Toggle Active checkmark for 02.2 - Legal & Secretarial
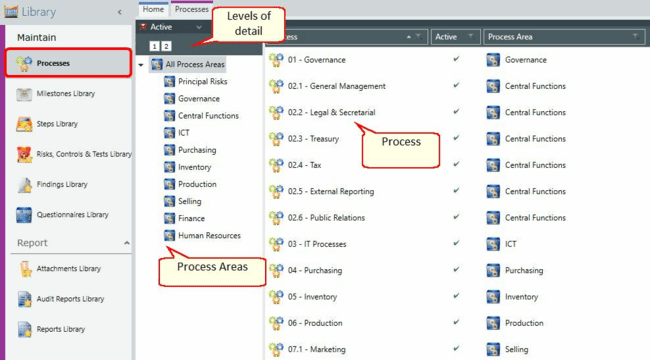 (456, 111)
